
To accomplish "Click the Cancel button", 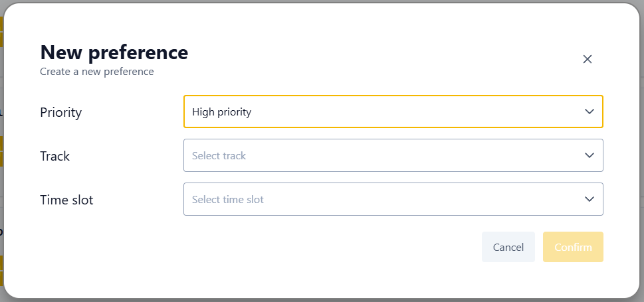I will (508, 247).
